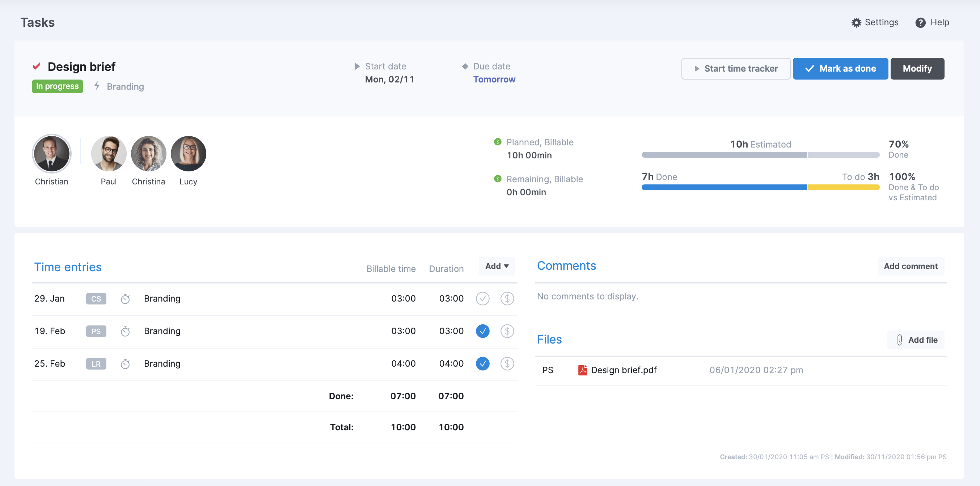Toggle billable dollar icon on 29. Jan entry
The height and width of the screenshot is (486, 980).
[x=507, y=299]
